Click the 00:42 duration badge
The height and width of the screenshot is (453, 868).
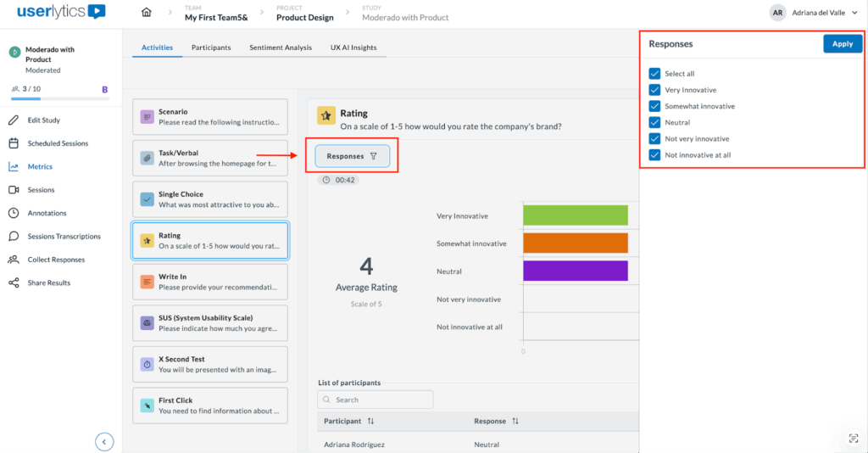pyautogui.click(x=338, y=180)
